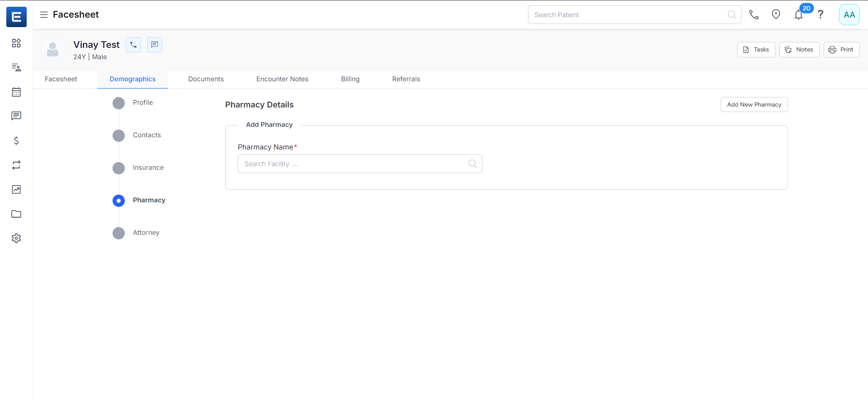Viewport: 868px width, 401px height.
Task: Open the billing dollar icon in sidebar
Action: (x=16, y=141)
